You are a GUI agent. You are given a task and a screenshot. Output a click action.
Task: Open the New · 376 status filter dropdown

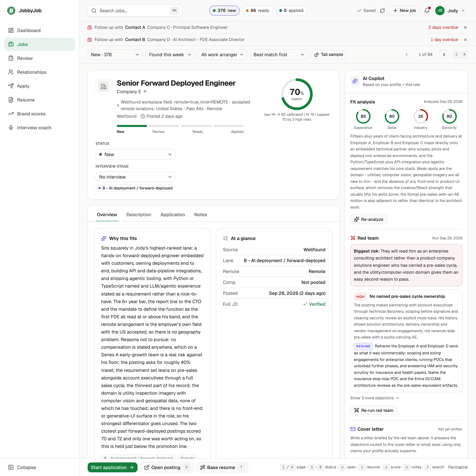pyautogui.click(x=115, y=55)
